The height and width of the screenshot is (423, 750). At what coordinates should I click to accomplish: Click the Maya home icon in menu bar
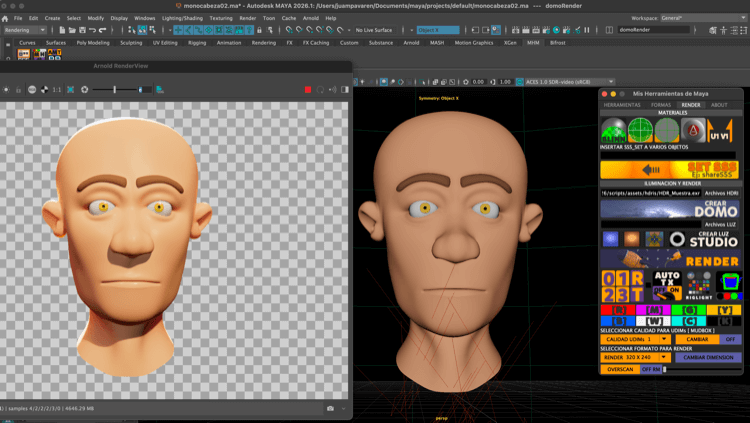coord(5,18)
